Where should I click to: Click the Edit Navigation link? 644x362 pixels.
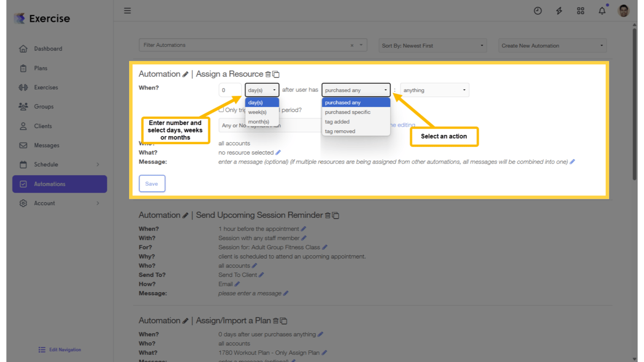[x=60, y=349]
